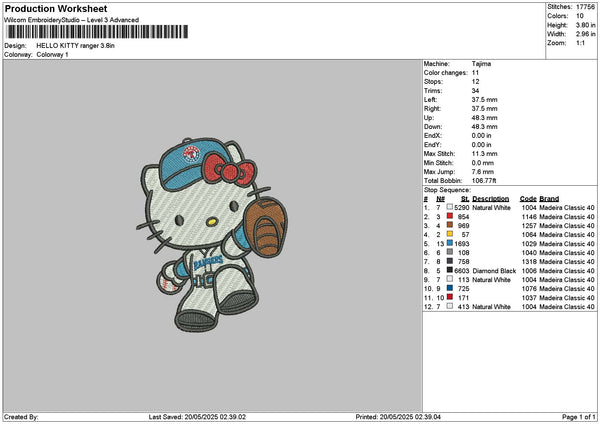Click the blue swatch for code 1029
The image size is (600, 424).
point(450,243)
